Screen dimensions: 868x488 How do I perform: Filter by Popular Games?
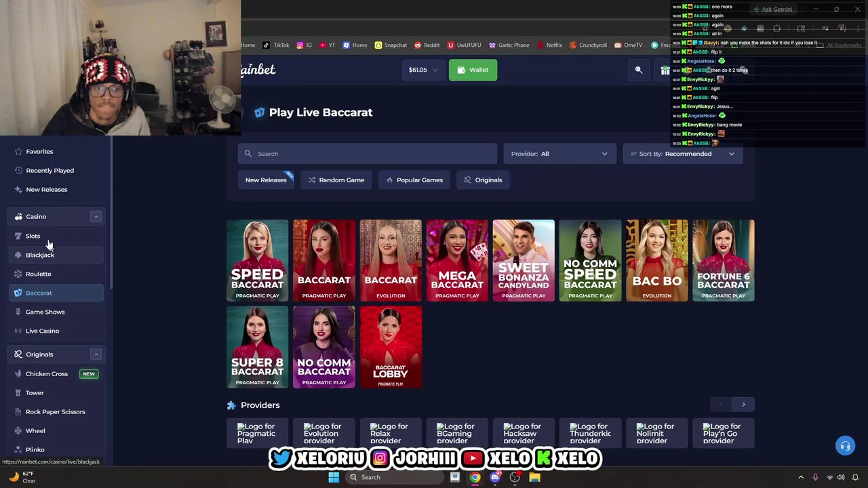tap(414, 180)
